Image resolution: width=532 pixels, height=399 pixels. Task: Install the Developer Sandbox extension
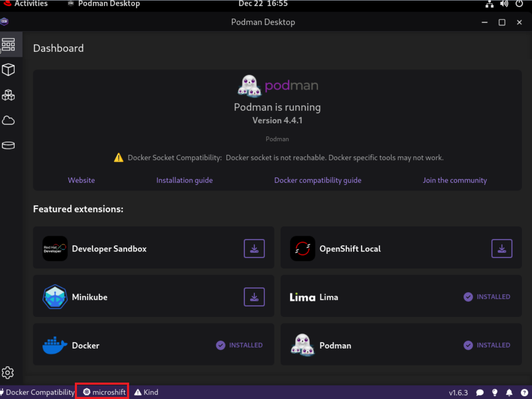pyautogui.click(x=254, y=248)
